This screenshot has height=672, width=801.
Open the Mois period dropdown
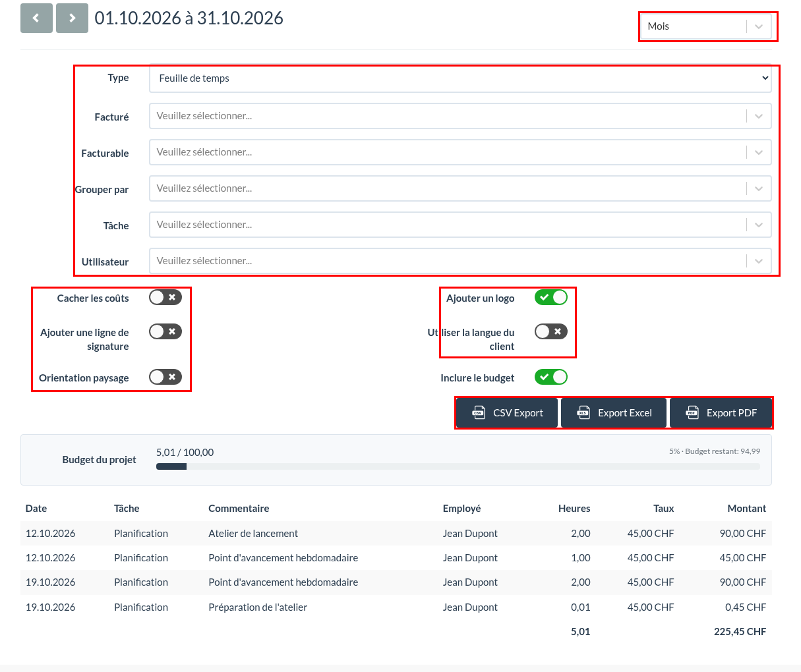click(706, 26)
